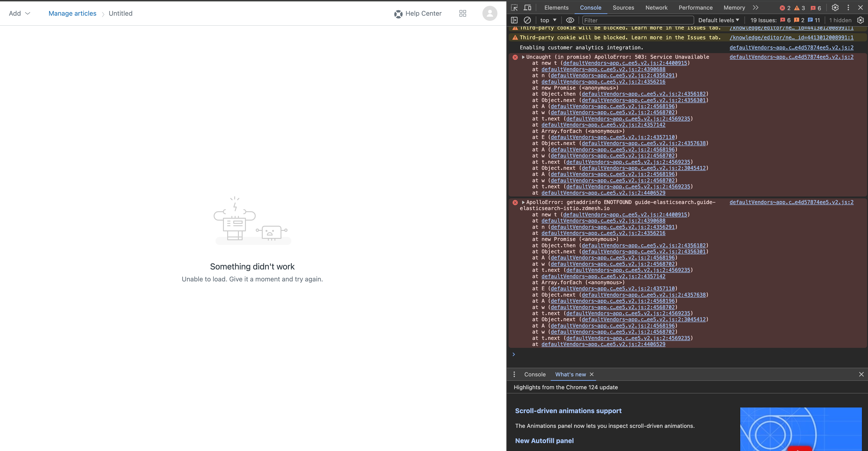Open the user profile avatar
868x451 pixels.
[x=490, y=14]
